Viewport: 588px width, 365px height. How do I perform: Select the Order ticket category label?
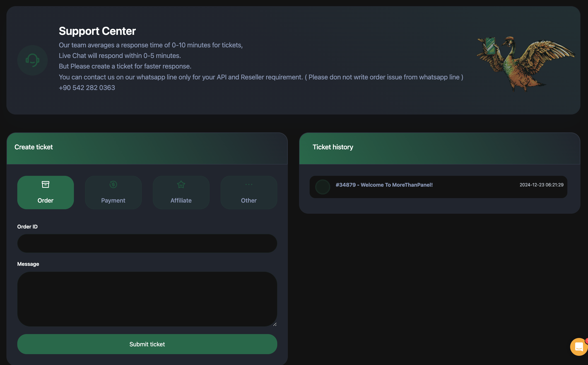[45, 200]
